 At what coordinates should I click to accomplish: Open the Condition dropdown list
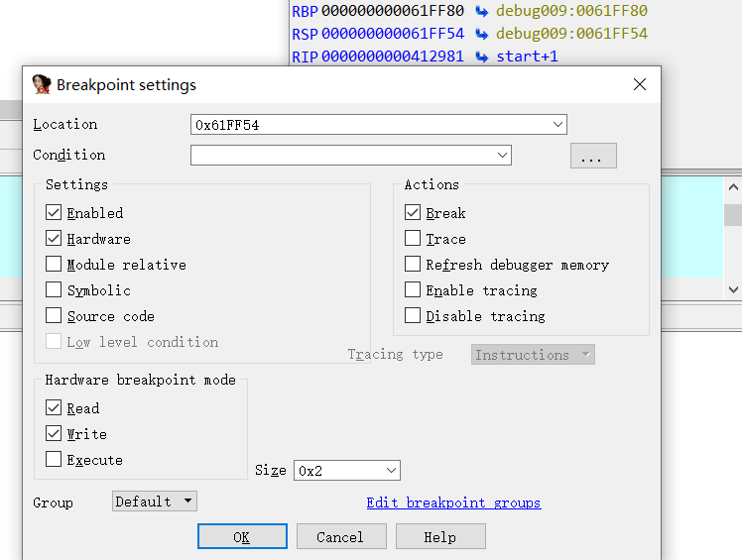pos(502,156)
